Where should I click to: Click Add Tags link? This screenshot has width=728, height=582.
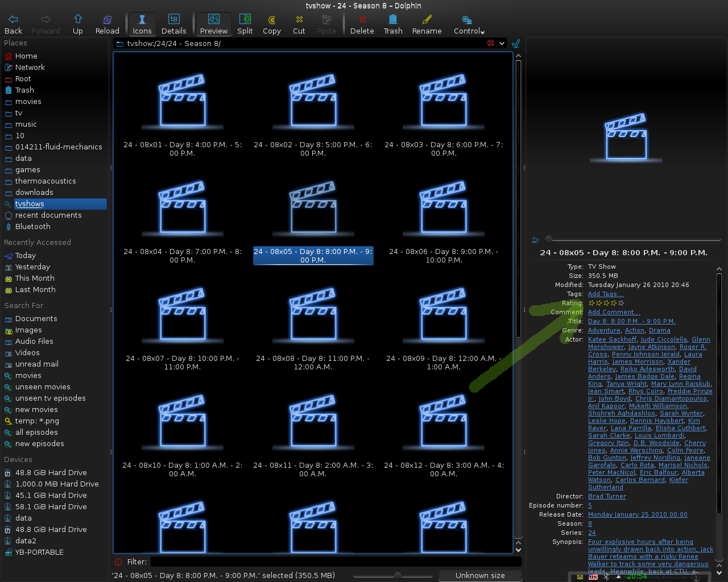coord(606,294)
